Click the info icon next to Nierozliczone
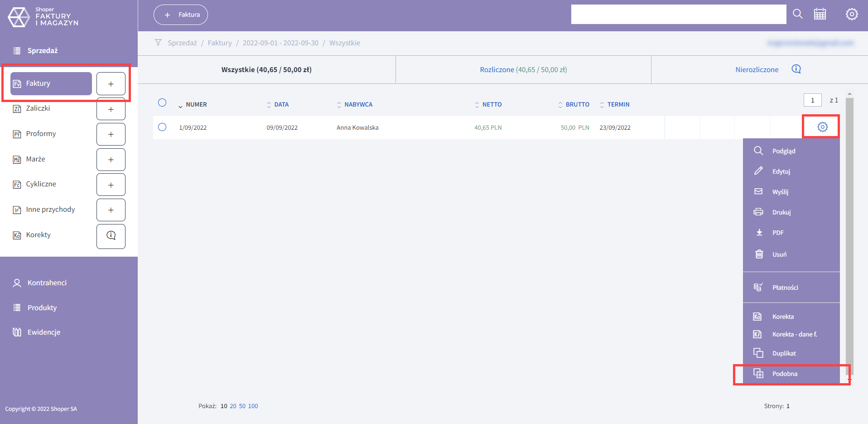Viewport: 868px width, 424px height. tap(796, 69)
